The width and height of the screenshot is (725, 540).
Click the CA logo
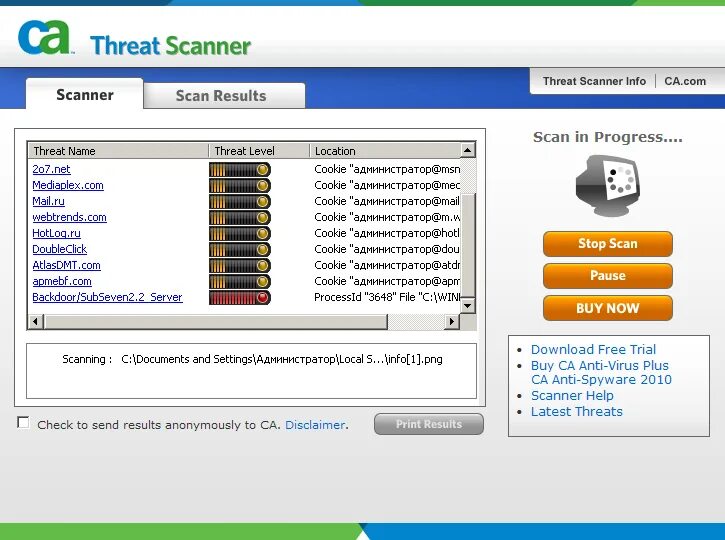tap(45, 37)
